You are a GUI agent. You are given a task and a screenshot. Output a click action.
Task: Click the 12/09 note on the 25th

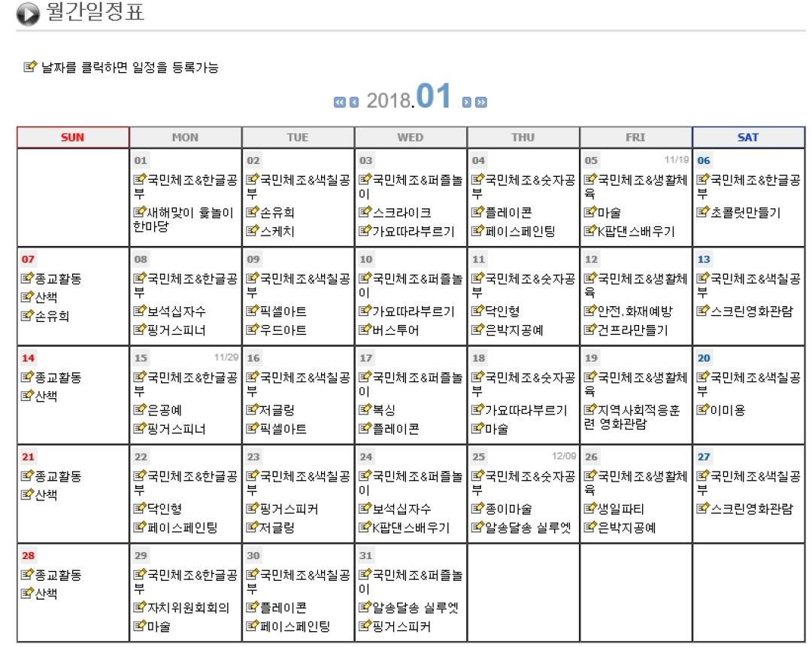click(x=564, y=456)
